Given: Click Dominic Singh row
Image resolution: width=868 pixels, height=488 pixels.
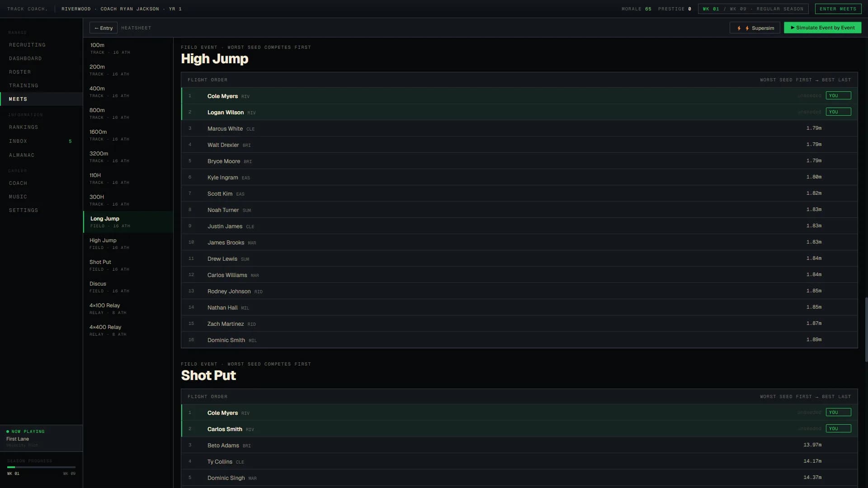Looking at the screenshot, I should point(519,478).
